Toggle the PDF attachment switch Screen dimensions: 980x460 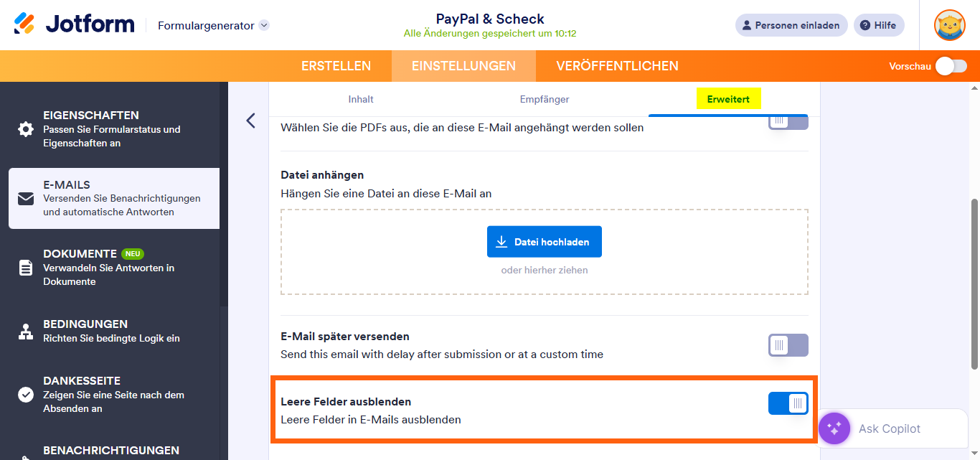click(x=788, y=121)
